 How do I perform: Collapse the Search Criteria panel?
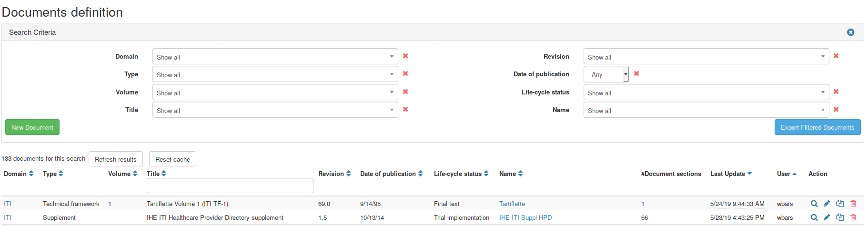(850, 32)
